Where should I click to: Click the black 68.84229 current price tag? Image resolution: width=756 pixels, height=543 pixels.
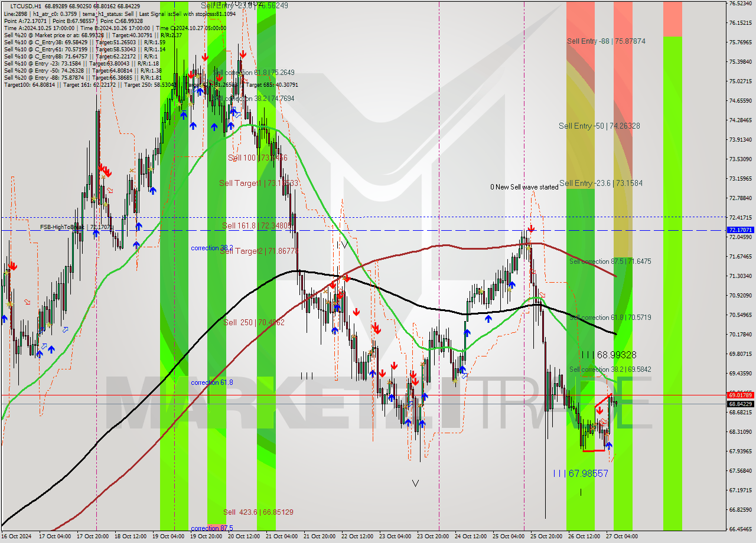(740, 404)
